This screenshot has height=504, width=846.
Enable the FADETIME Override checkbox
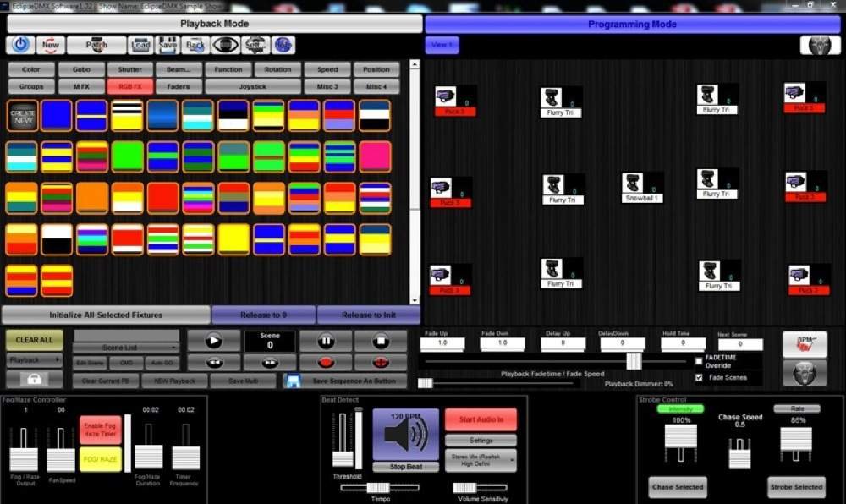[699, 361]
